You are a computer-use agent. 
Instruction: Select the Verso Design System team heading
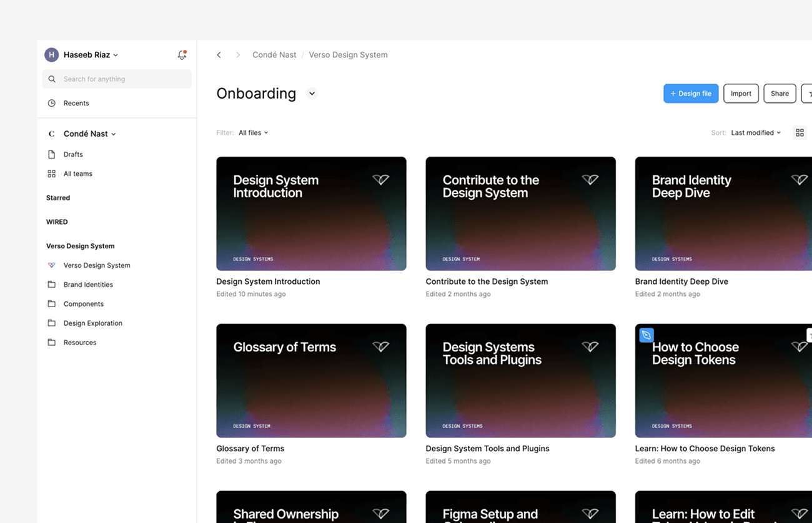(x=81, y=246)
